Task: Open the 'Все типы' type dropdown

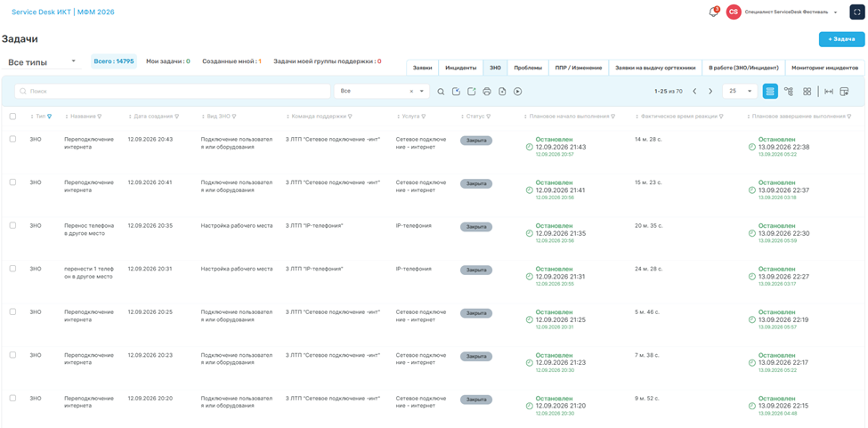Action: click(x=42, y=62)
